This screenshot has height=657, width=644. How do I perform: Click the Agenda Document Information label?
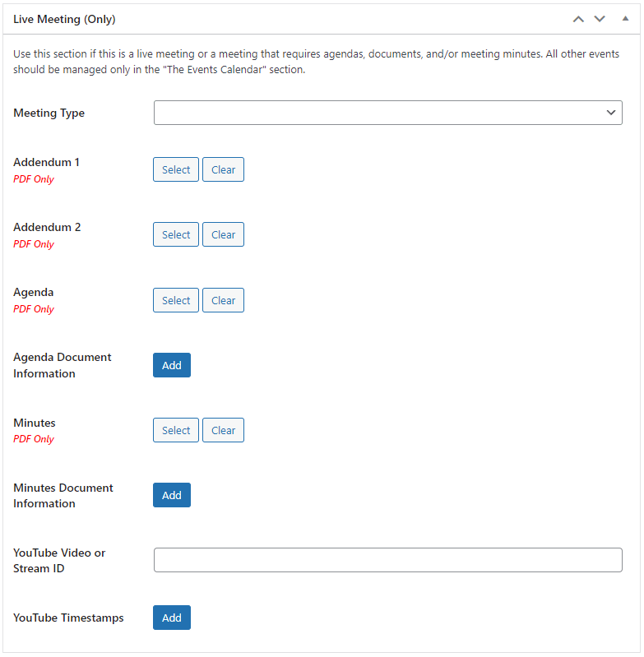(x=63, y=365)
